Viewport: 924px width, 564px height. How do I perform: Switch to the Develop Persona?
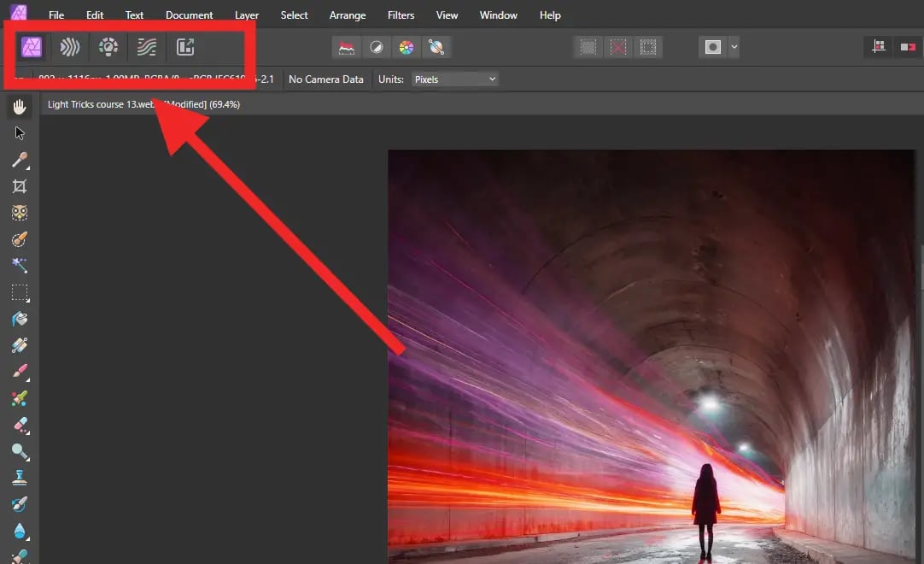(108, 47)
